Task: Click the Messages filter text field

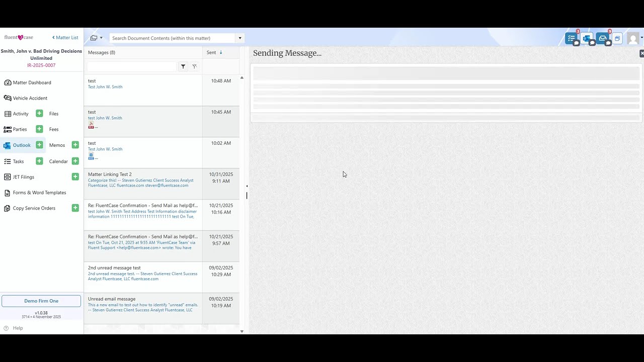Action: [132, 66]
